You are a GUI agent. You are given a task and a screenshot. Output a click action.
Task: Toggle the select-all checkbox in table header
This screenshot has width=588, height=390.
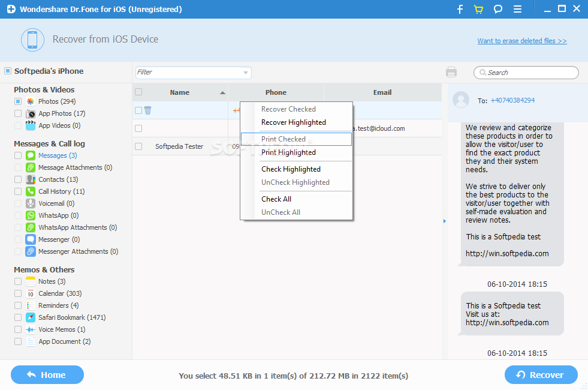tap(138, 92)
